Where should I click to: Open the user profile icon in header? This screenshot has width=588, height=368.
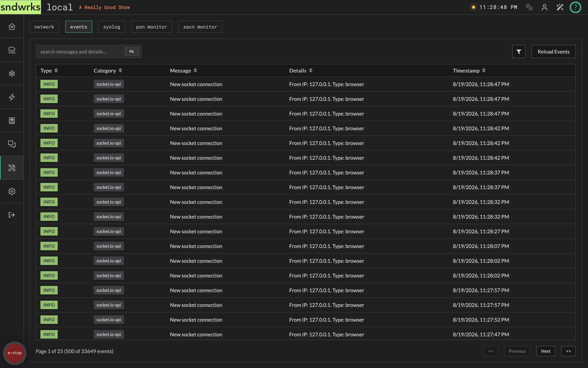pos(544,7)
